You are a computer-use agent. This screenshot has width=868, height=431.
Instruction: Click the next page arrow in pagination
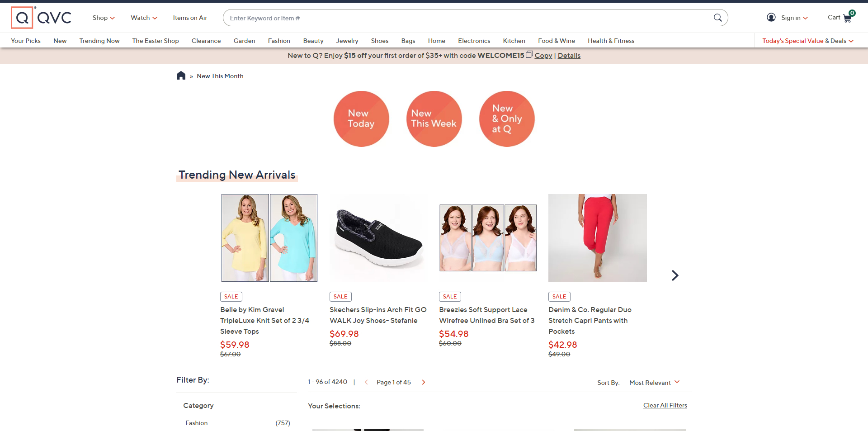point(424,382)
